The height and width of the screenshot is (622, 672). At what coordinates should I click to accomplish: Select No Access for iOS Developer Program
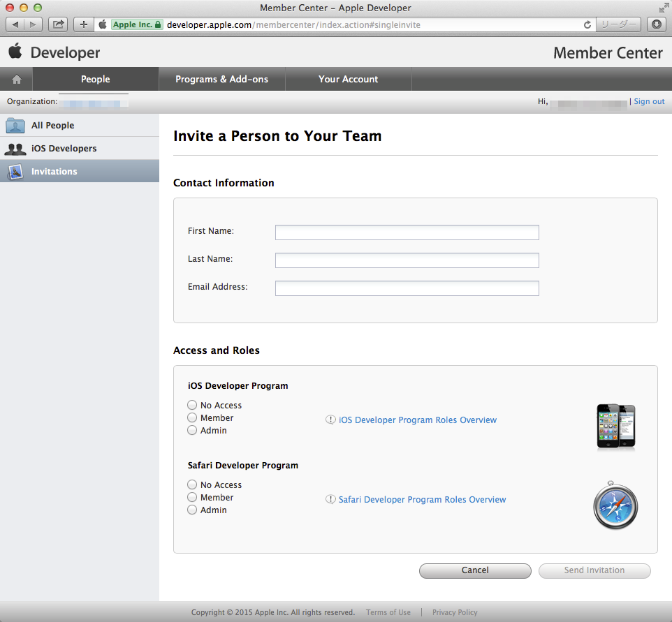tap(192, 405)
